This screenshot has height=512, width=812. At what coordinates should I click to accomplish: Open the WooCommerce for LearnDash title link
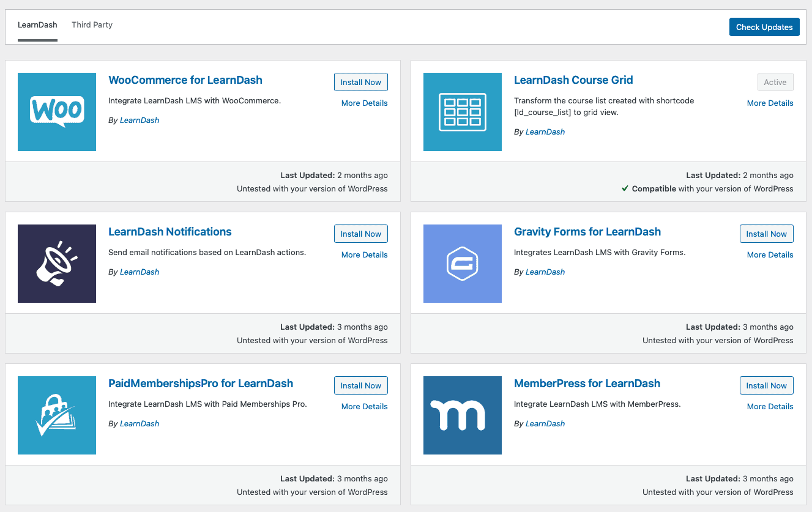click(x=185, y=80)
